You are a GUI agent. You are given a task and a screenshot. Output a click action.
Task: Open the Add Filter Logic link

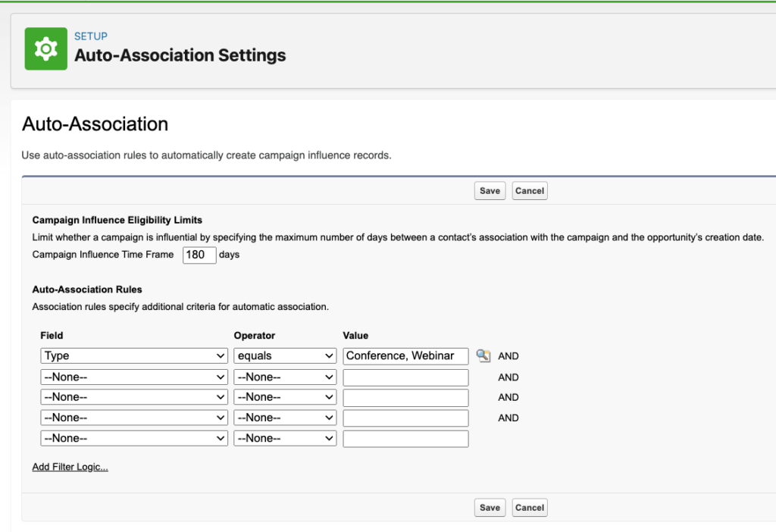[70, 466]
